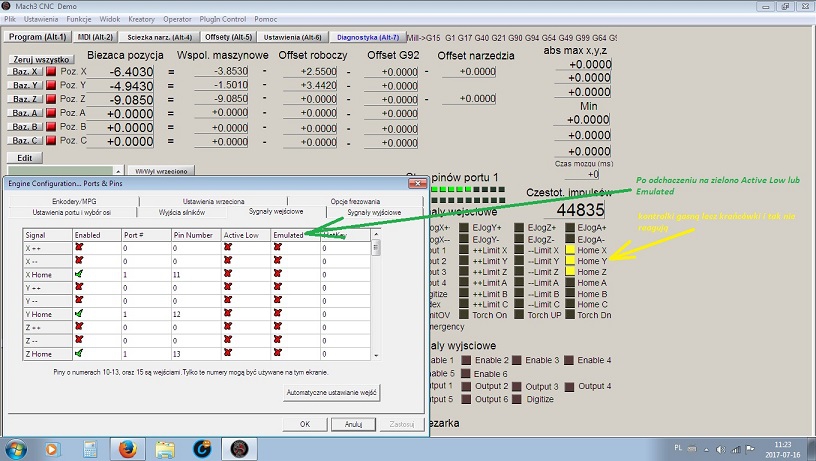Open Firefox from the taskbar
The image size is (816, 461).
(128, 449)
